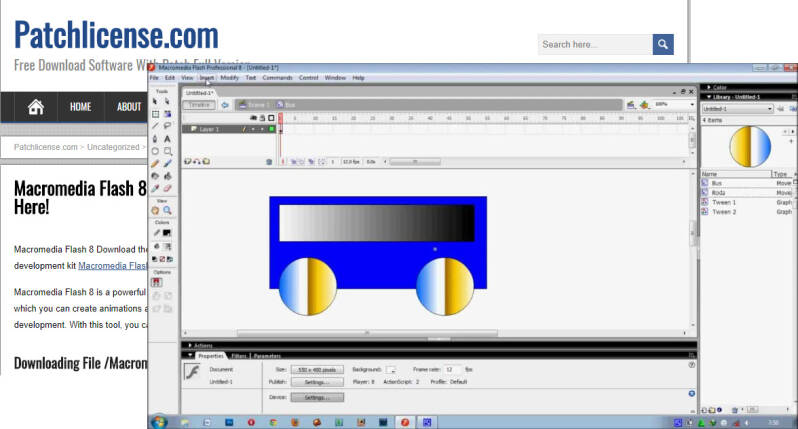Open Background color picker dropdown
Screen dimensions: 798x429
tap(390, 369)
